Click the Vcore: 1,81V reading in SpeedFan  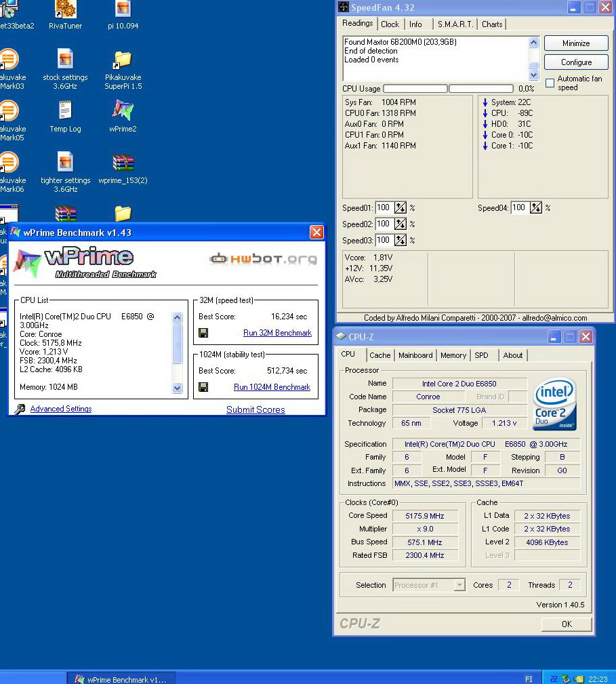(369, 258)
